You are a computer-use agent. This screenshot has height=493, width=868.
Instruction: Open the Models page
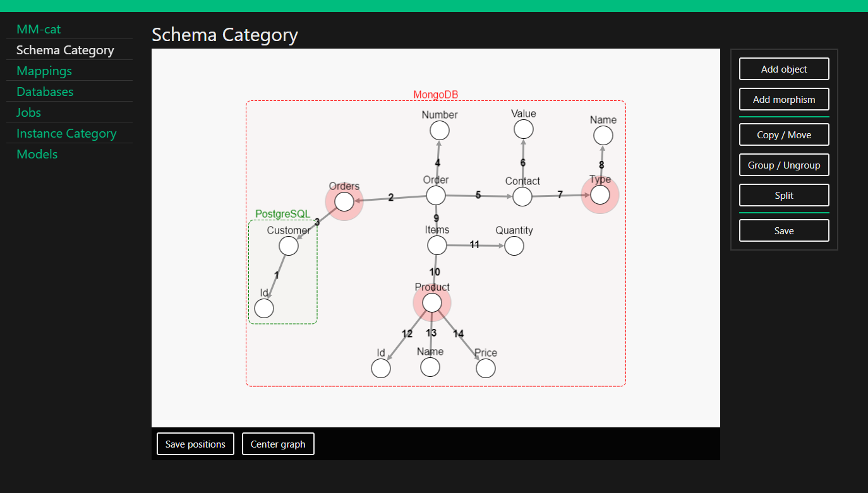[x=37, y=154]
